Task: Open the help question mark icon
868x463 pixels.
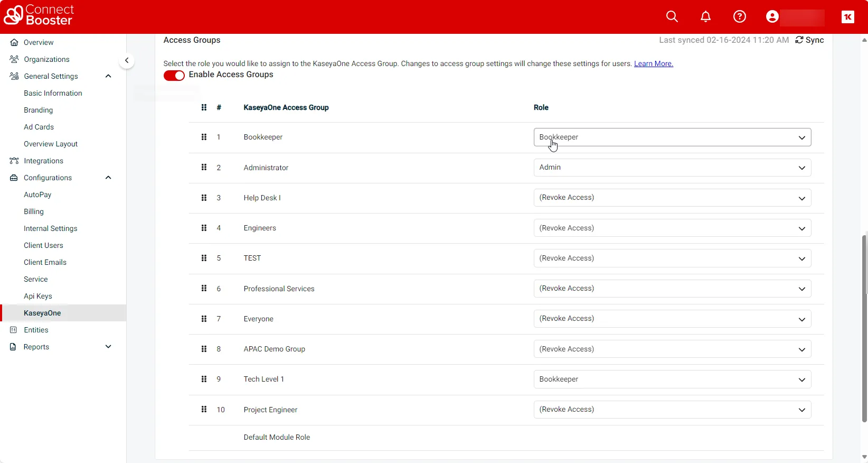Action: pyautogui.click(x=739, y=17)
